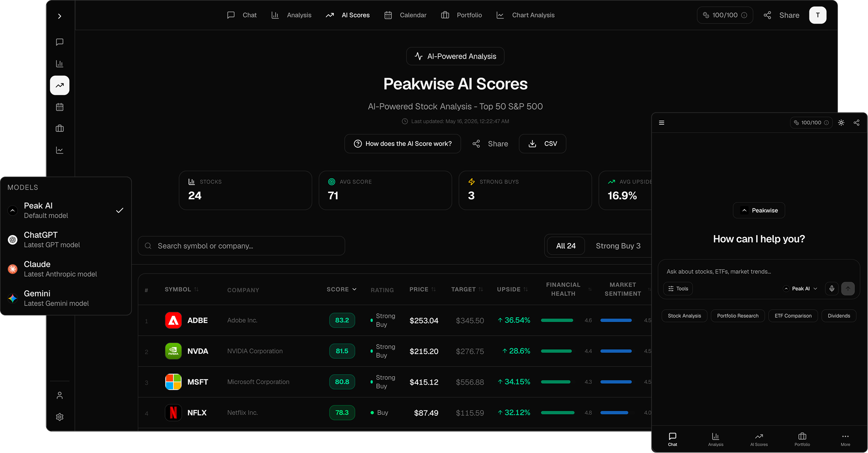Image resolution: width=868 pixels, height=453 pixels.
Task: Click the NVIDIA logo in NVDA row
Action: pyautogui.click(x=174, y=351)
